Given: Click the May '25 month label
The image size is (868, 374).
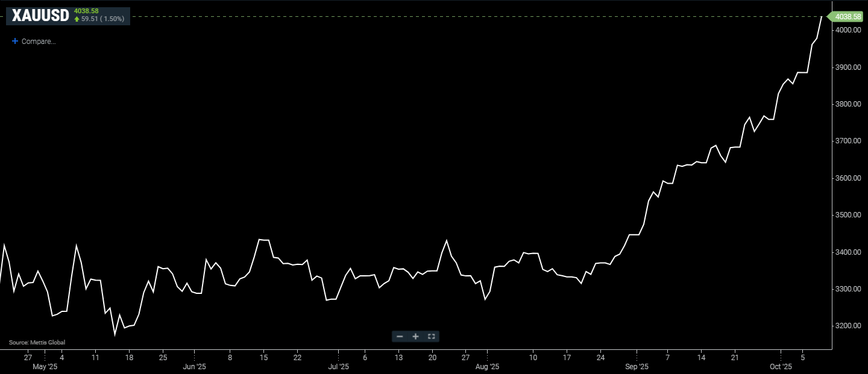Looking at the screenshot, I should (x=45, y=367).
